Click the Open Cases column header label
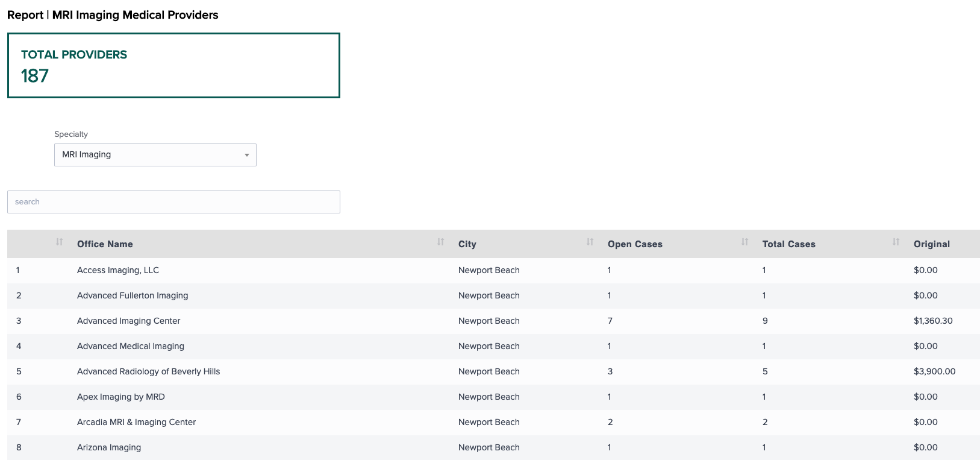980x460 pixels. click(x=635, y=244)
